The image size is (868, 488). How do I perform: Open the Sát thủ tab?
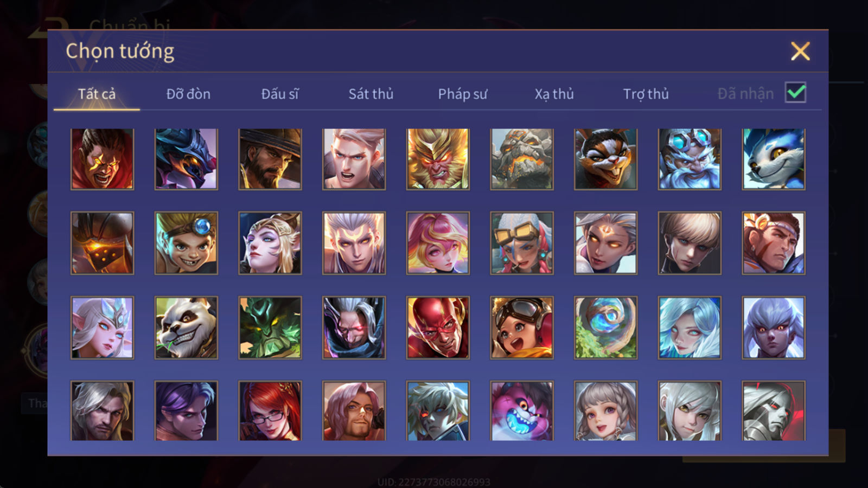pyautogui.click(x=371, y=94)
